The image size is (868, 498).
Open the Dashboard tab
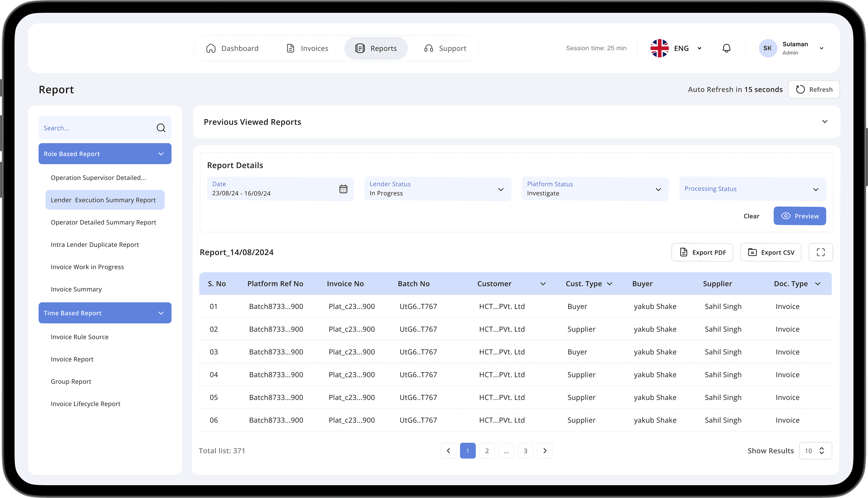coord(232,48)
